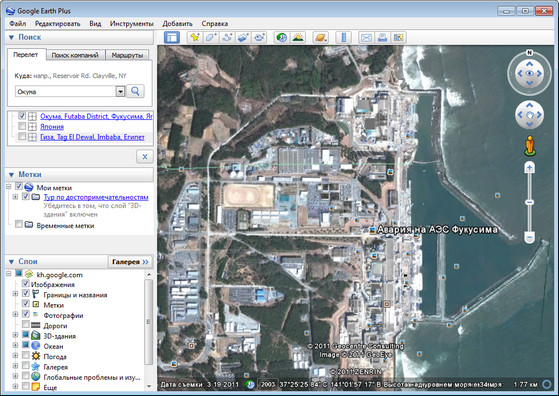Open the Инструменты menu
The image size is (559, 396).
[x=132, y=24]
